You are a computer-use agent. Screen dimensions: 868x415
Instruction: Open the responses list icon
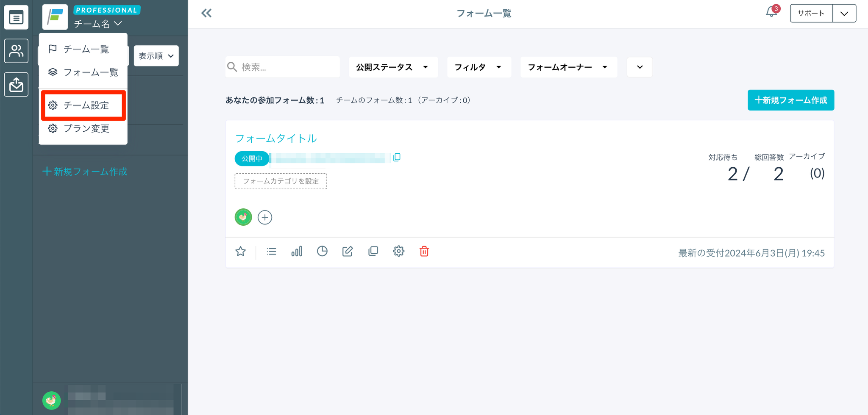pos(271,252)
